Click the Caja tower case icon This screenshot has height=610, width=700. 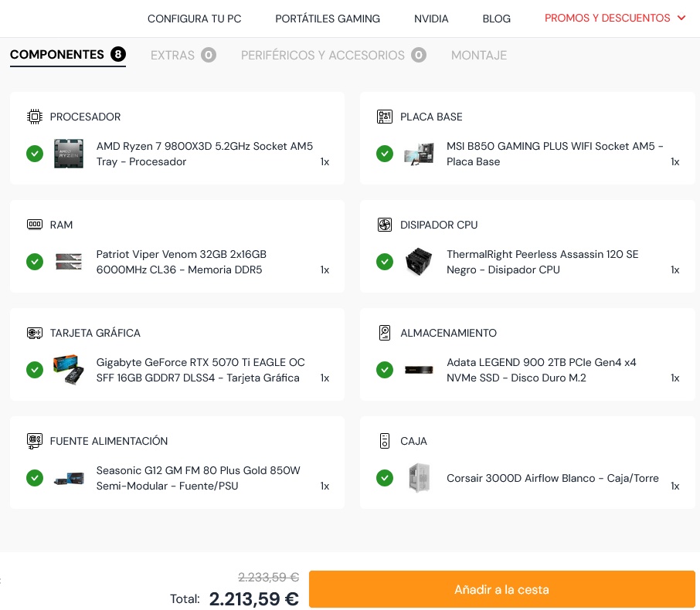pyautogui.click(x=384, y=441)
